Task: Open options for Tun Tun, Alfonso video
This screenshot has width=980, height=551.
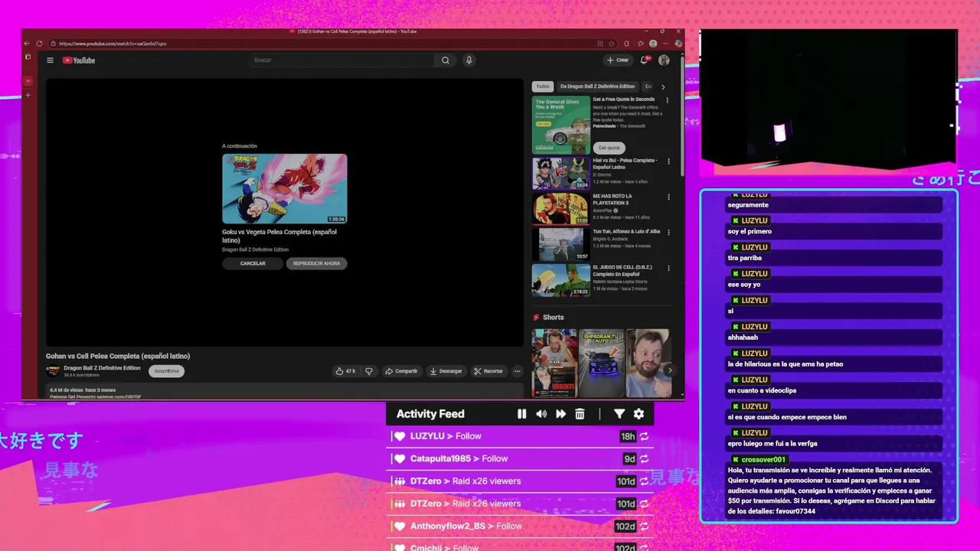Action: point(668,233)
